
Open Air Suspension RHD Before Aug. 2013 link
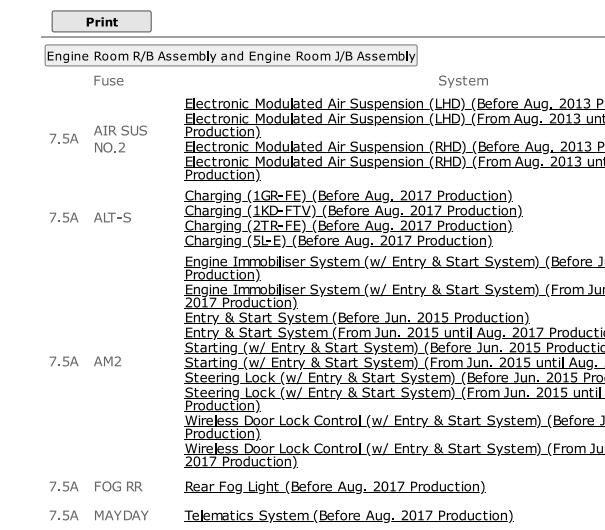395,147
